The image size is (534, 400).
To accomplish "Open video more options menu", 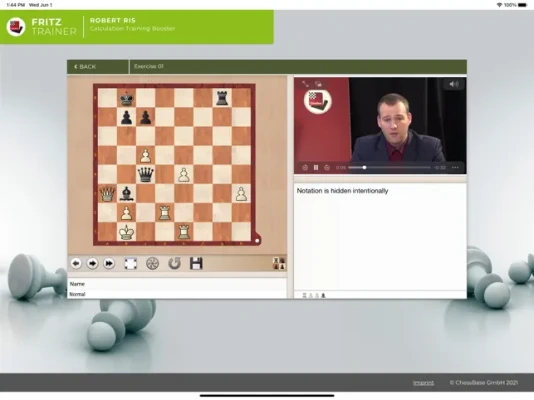I will (x=455, y=167).
